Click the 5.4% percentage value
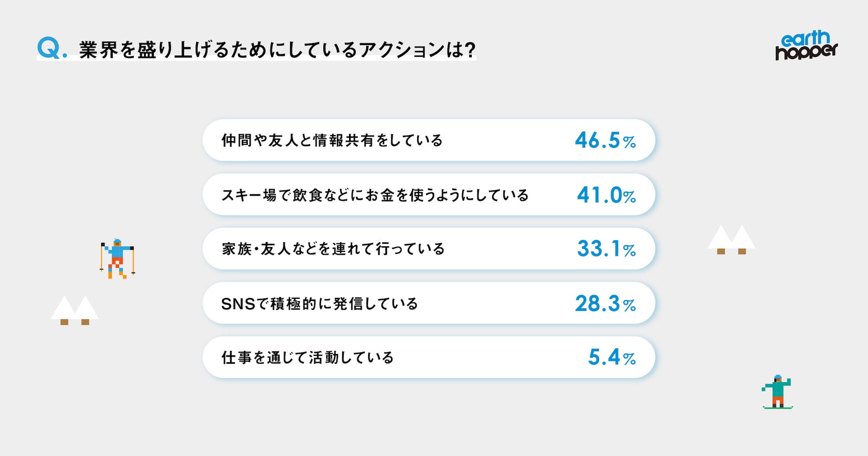868x456 pixels. pos(612,358)
